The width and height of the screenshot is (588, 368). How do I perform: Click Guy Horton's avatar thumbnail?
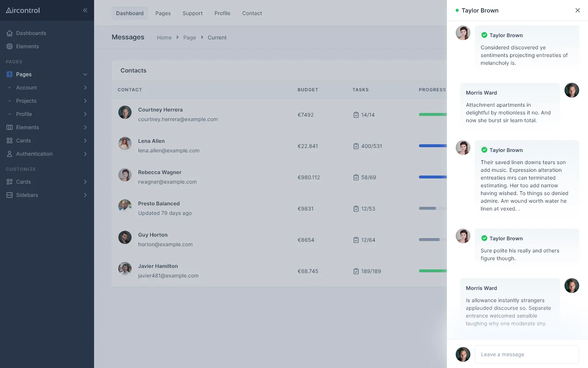tap(125, 237)
